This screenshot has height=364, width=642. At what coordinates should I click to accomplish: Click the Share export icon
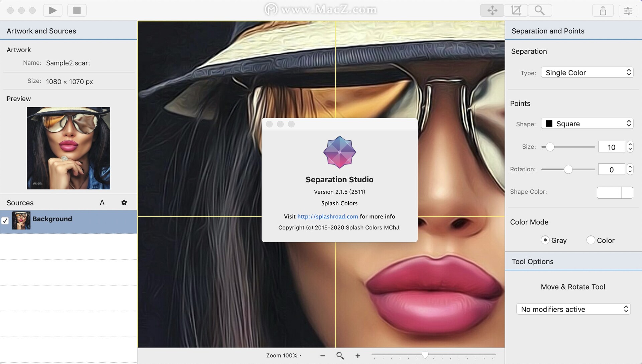pos(603,11)
